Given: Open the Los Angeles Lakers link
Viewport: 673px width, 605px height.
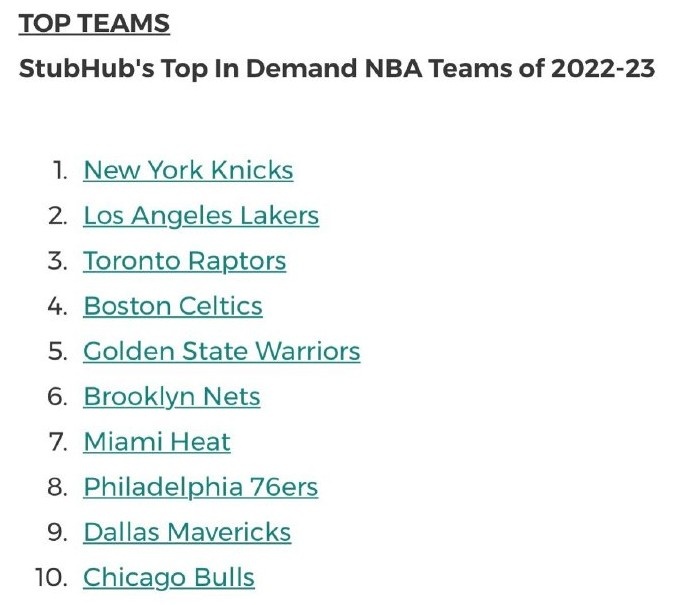Looking at the screenshot, I should pos(201,216).
